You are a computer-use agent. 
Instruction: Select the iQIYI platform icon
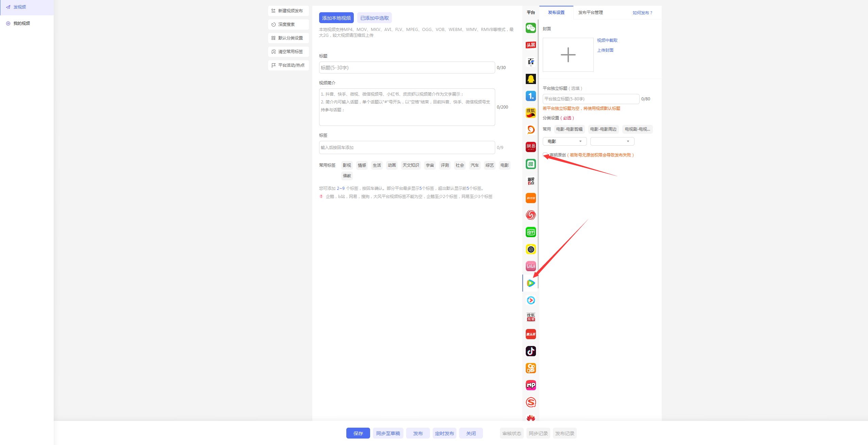click(x=531, y=232)
